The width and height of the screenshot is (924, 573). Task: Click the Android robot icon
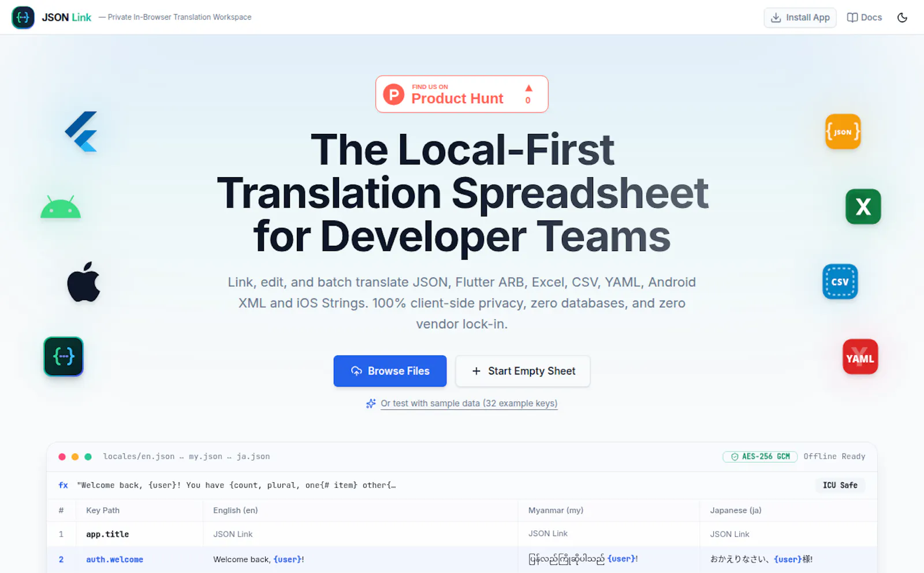pyautogui.click(x=61, y=207)
